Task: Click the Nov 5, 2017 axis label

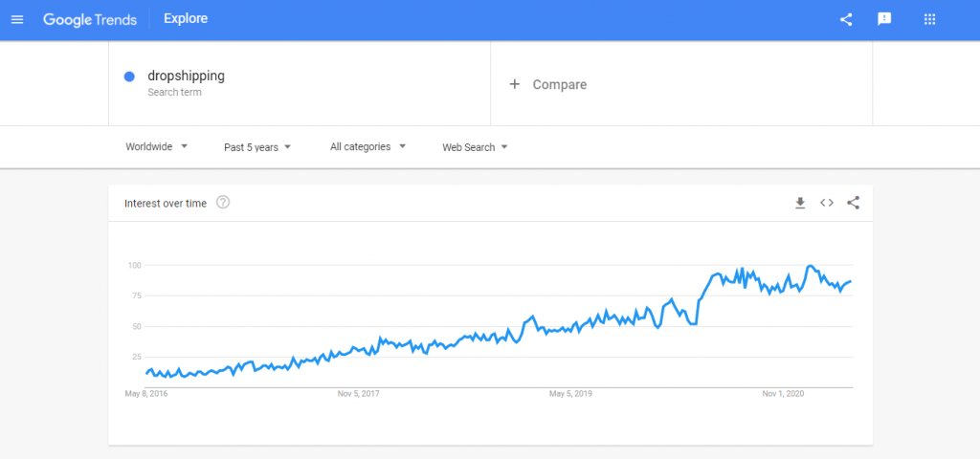Action: (359, 394)
